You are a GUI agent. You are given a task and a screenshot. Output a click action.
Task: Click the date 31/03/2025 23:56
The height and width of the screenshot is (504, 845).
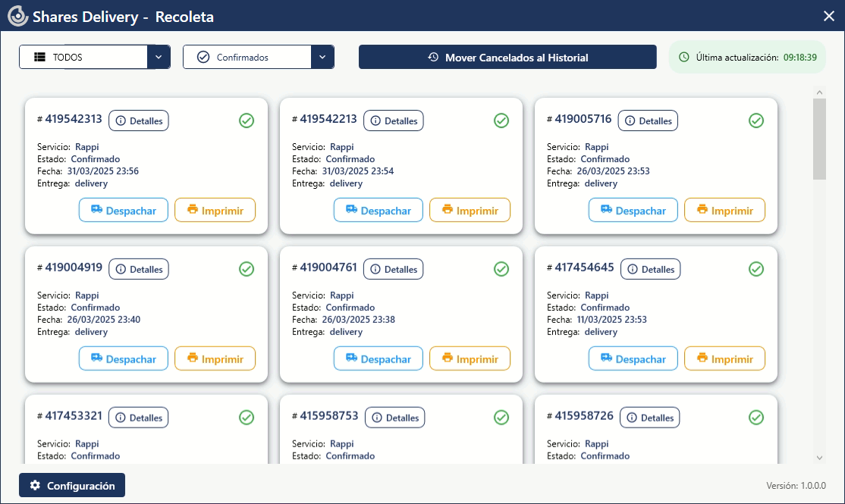click(x=103, y=171)
